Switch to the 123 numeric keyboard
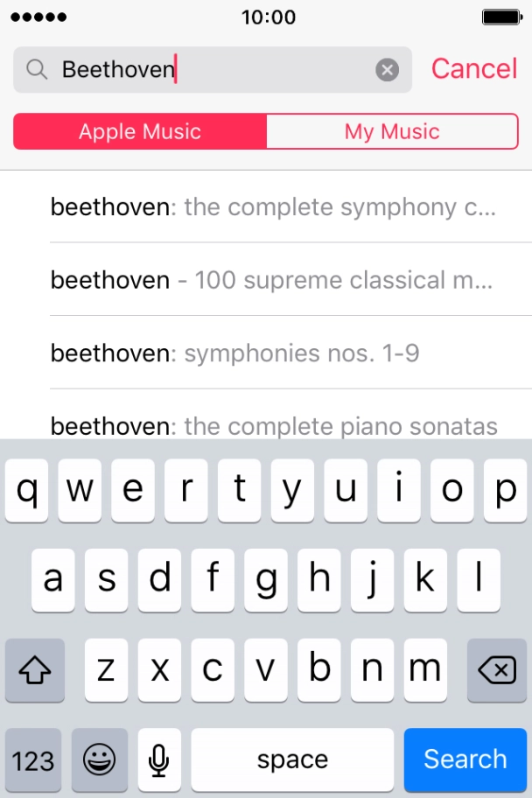Image resolution: width=532 pixels, height=798 pixels. point(33,759)
